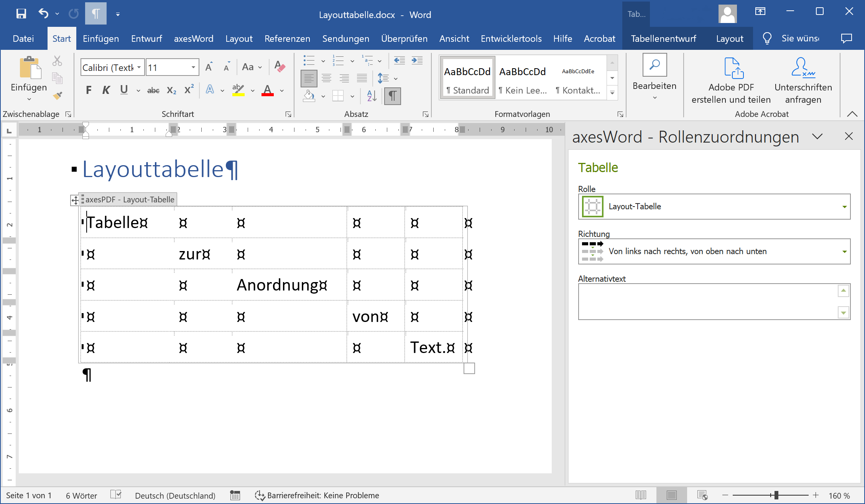865x504 pixels.
Task: Click the Save icon in title bar
Action: click(21, 14)
